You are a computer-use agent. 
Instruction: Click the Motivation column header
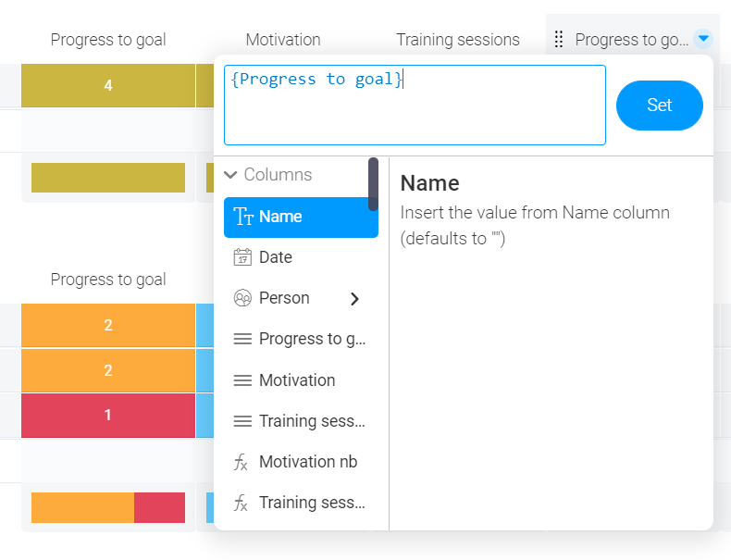[283, 40]
